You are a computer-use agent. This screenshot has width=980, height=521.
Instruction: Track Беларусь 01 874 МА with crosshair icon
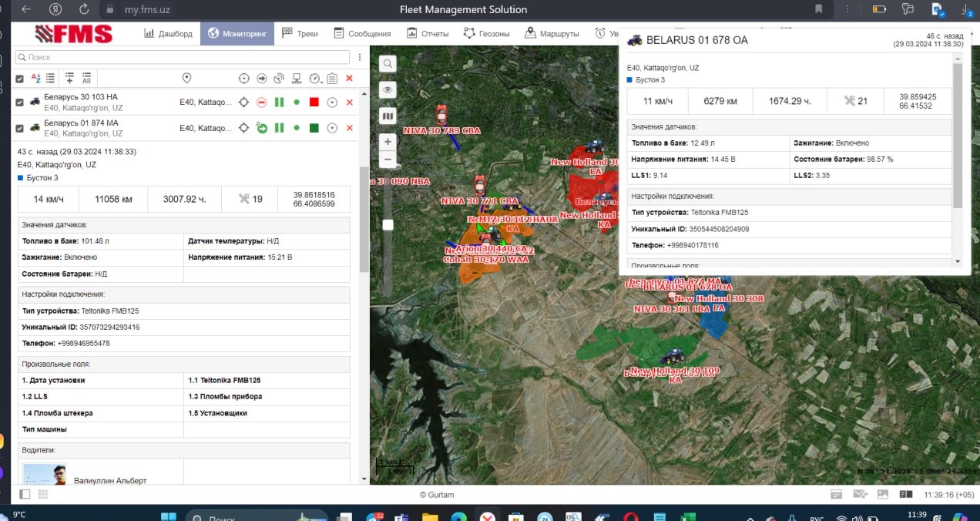point(244,128)
